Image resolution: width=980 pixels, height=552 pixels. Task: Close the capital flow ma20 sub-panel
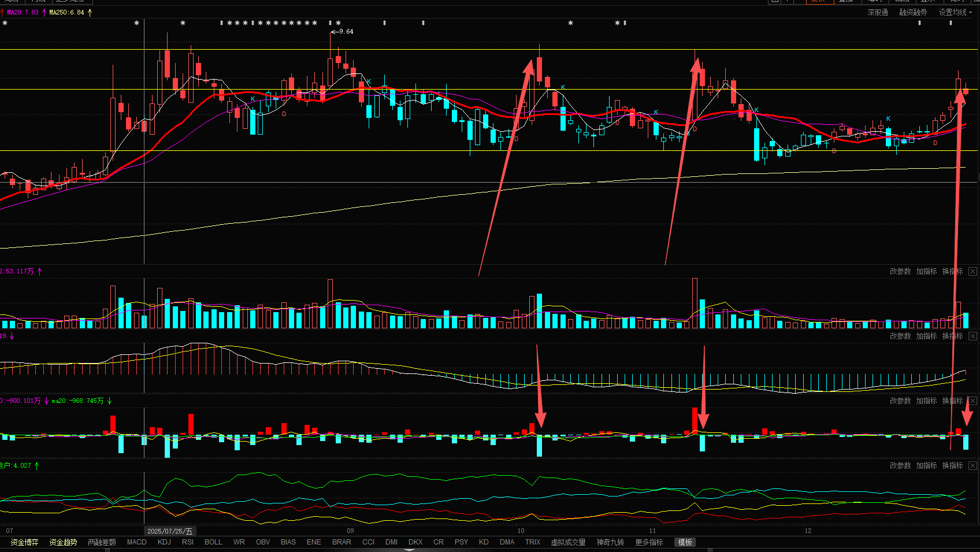coord(972,401)
